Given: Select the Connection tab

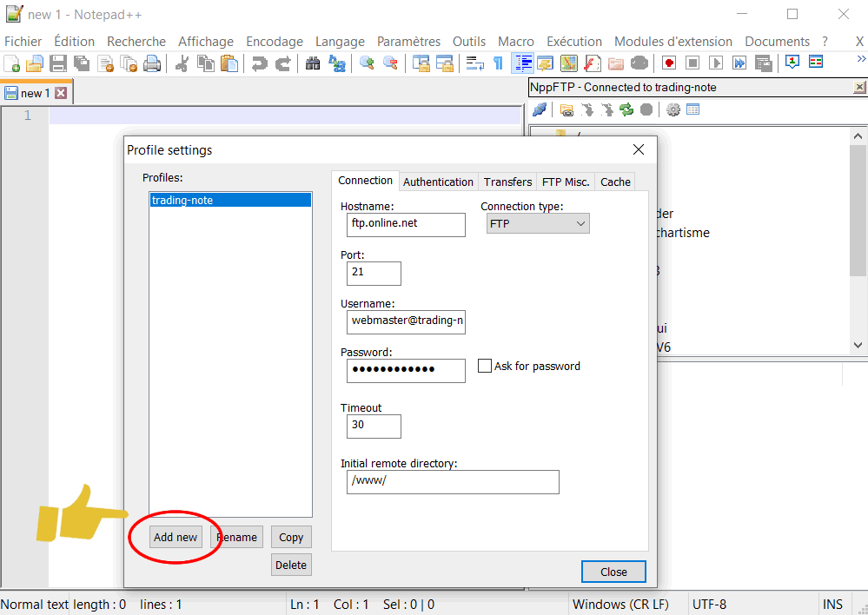Looking at the screenshot, I should (365, 181).
